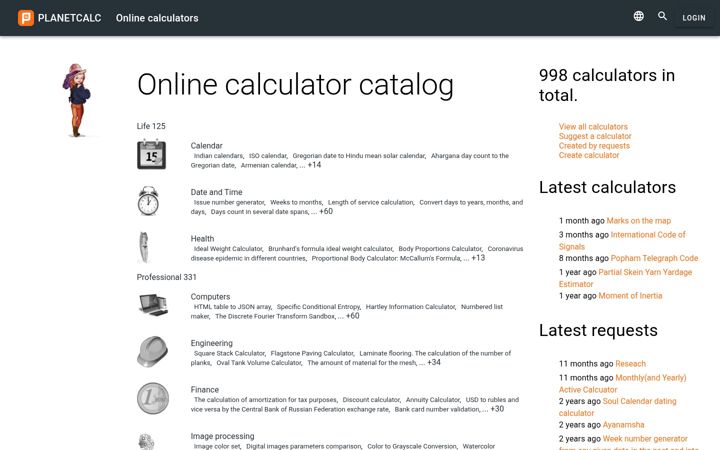This screenshot has width=720, height=450.
Task: Open Armenian calendar link
Action: point(269,165)
